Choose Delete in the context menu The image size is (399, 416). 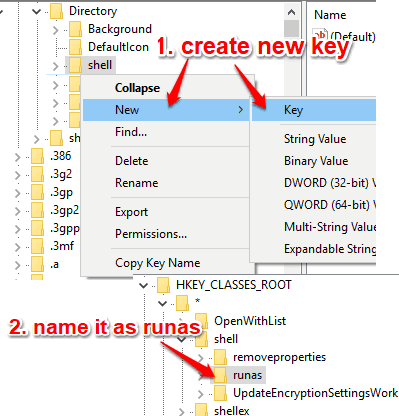(x=166, y=161)
